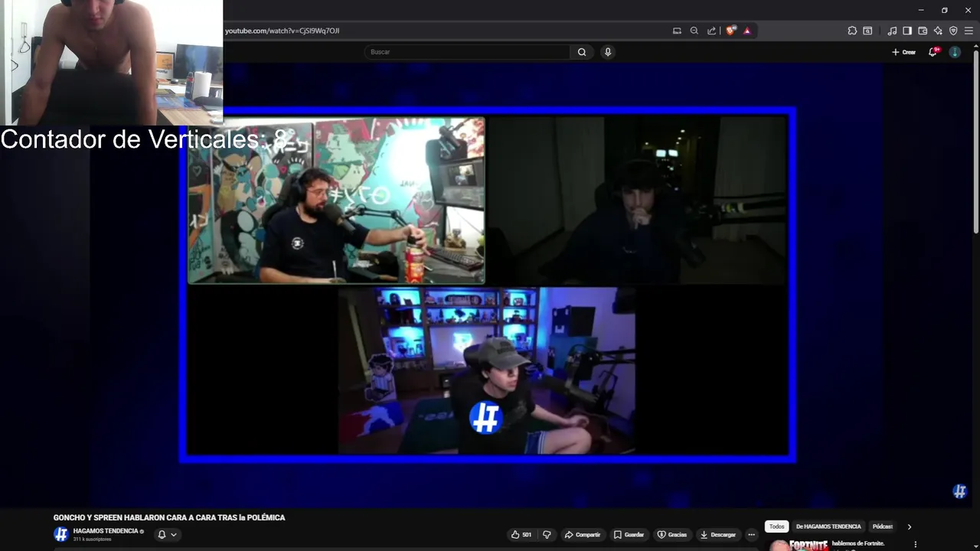Click the HAGAMOS TENDENCIA channel avatar
Viewport: 980px width, 551px height.
tap(61, 534)
